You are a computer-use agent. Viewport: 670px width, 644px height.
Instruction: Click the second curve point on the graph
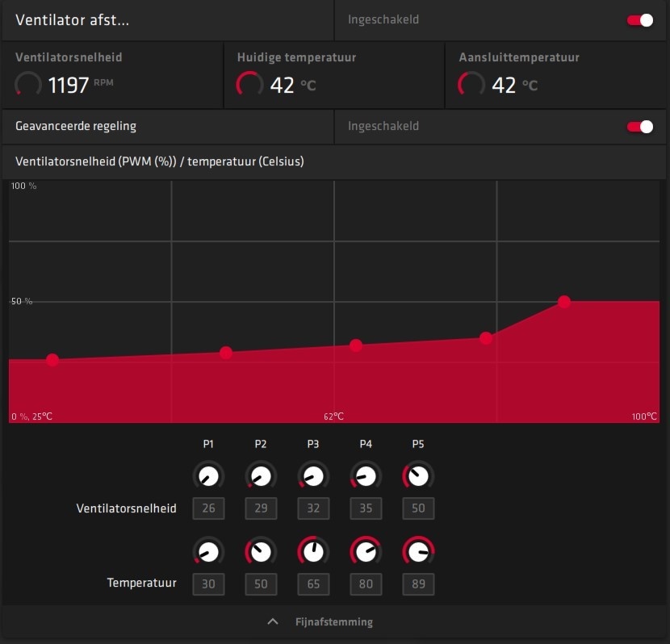coord(226,353)
